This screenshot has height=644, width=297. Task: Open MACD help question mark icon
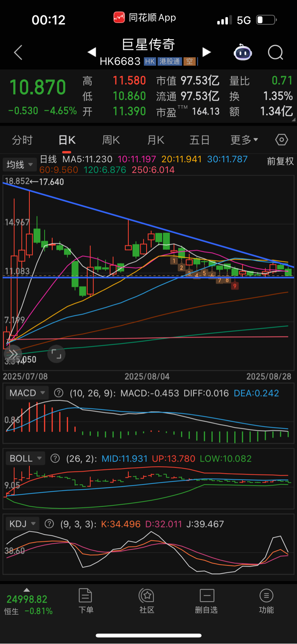coord(59,393)
